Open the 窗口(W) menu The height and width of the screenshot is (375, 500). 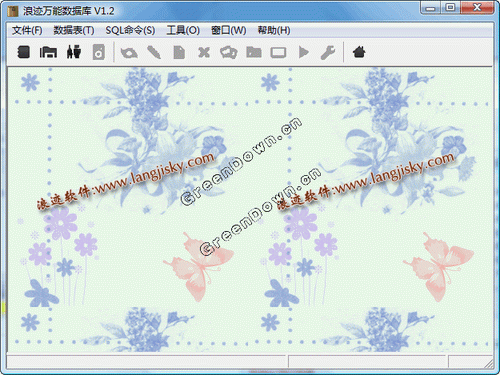(x=229, y=30)
